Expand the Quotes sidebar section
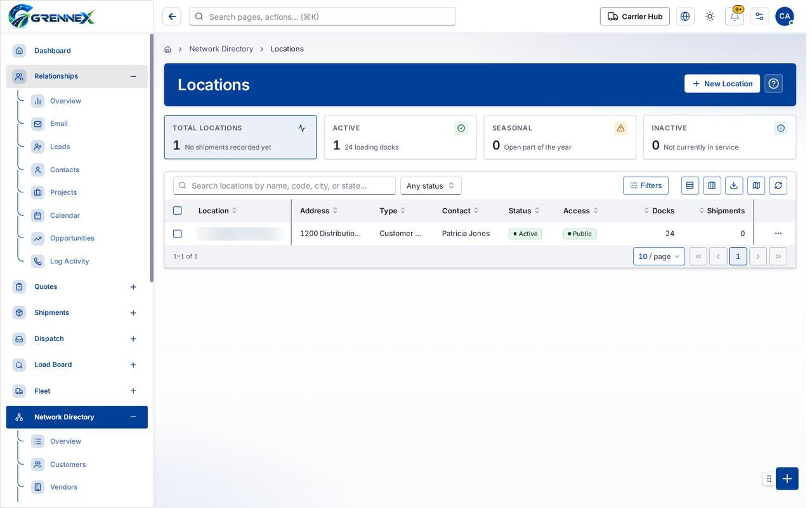This screenshot has width=812, height=508. coord(133,287)
